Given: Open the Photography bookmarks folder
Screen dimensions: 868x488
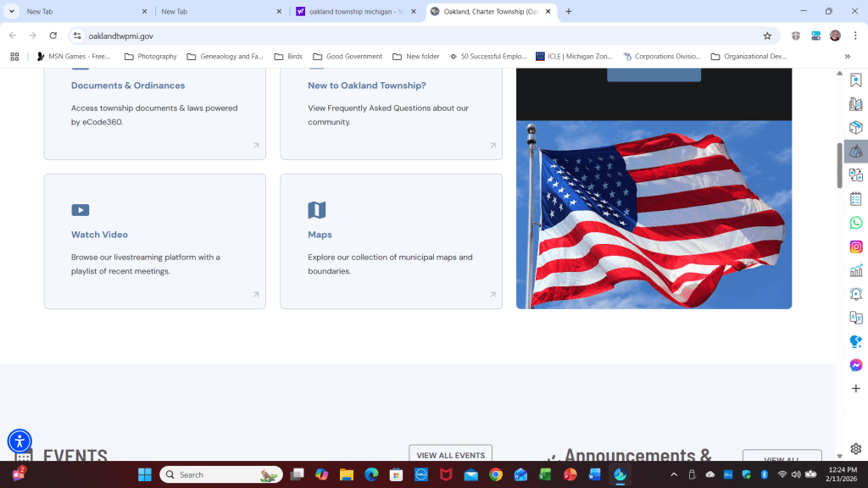Looking at the screenshot, I should [x=151, y=57].
